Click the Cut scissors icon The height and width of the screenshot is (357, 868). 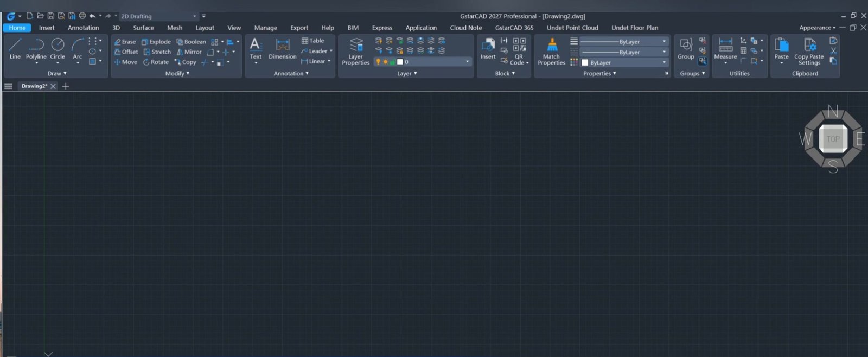click(834, 51)
